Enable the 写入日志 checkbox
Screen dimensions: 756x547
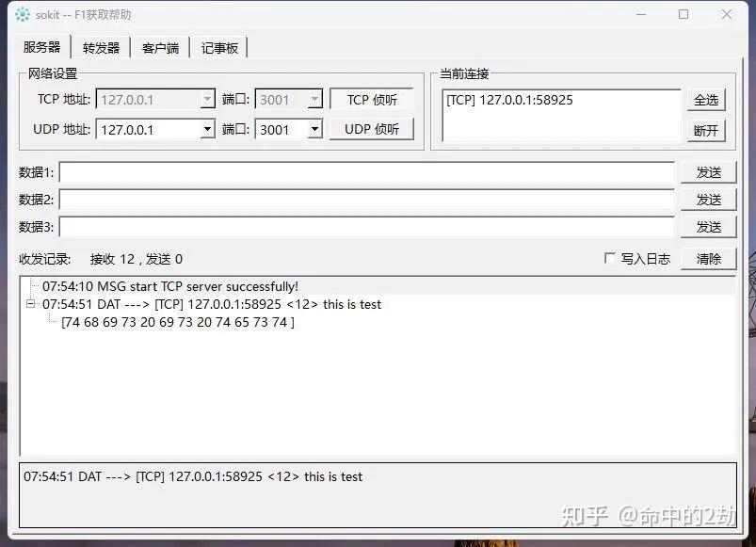(x=611, y=258)
